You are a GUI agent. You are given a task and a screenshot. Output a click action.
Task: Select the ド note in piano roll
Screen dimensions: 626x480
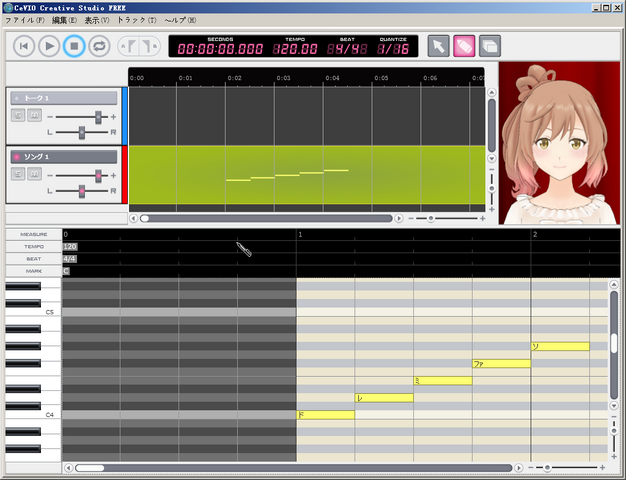[x=326, y=415]
